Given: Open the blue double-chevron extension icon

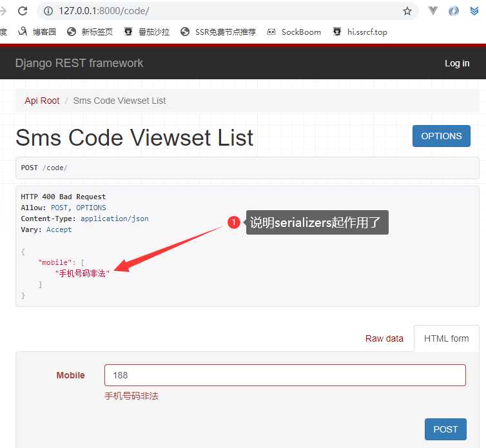Looking at the screenshot, I should [x=474, y=11].
